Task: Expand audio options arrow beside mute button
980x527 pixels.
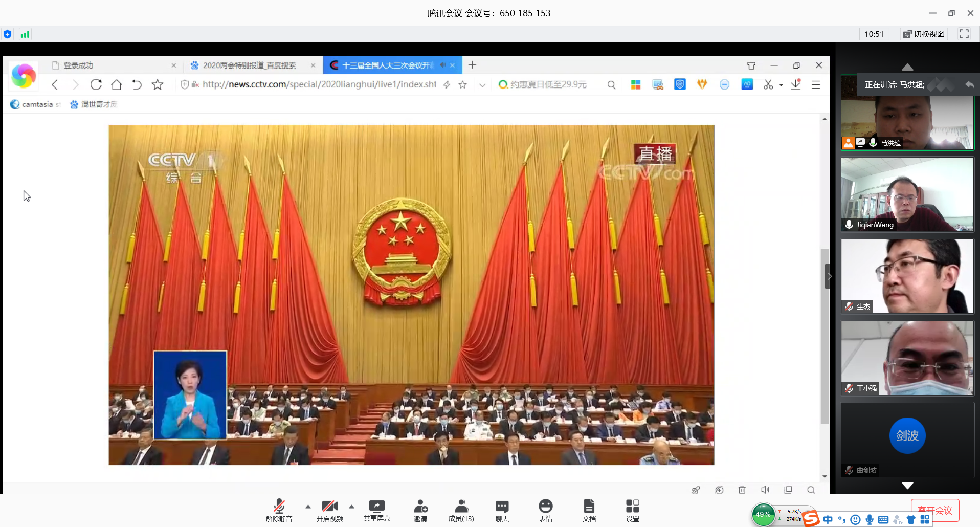Action: point(308,507)
